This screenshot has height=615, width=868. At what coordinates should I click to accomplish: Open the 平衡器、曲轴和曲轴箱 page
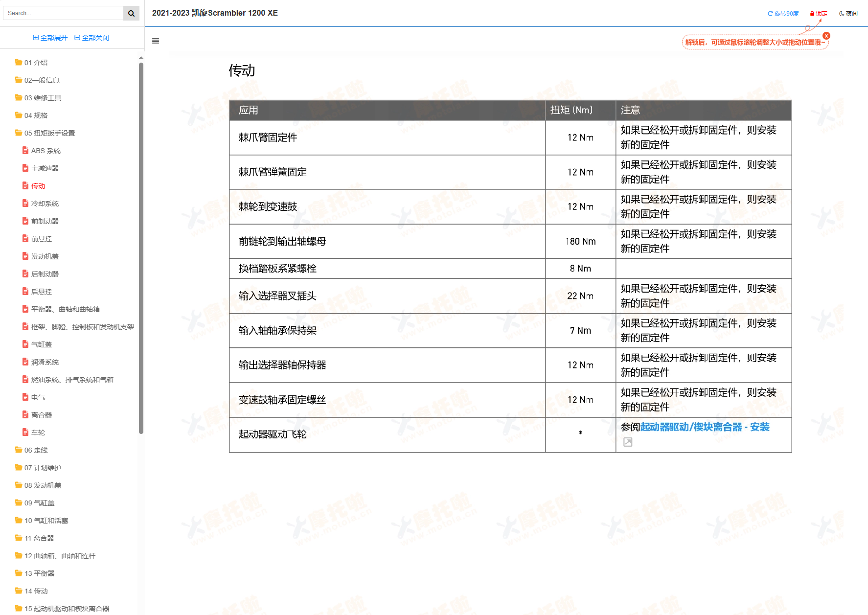(x=61, y=309)
